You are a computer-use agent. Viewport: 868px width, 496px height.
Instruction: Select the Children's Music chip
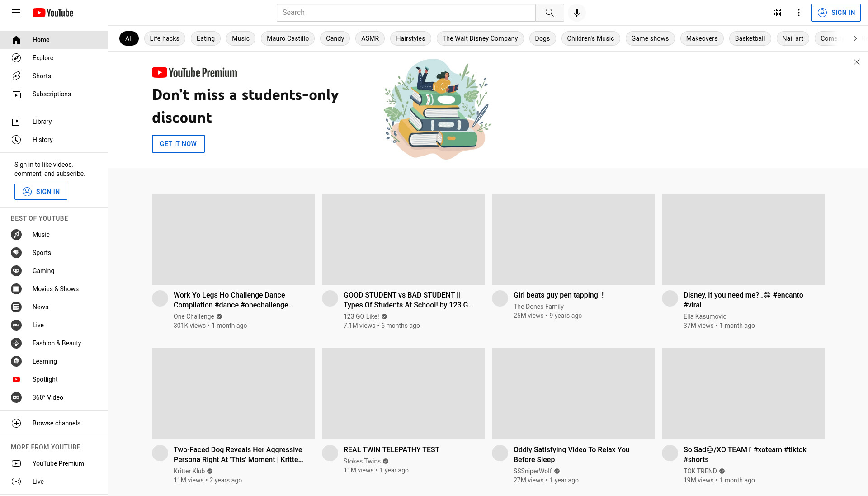pos(590,38)
